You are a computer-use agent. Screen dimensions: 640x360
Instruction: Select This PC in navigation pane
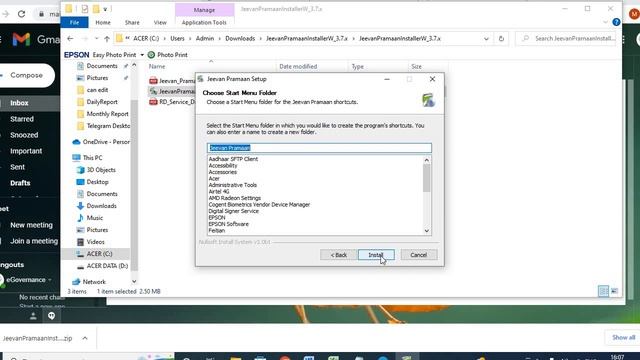[87, 158]
